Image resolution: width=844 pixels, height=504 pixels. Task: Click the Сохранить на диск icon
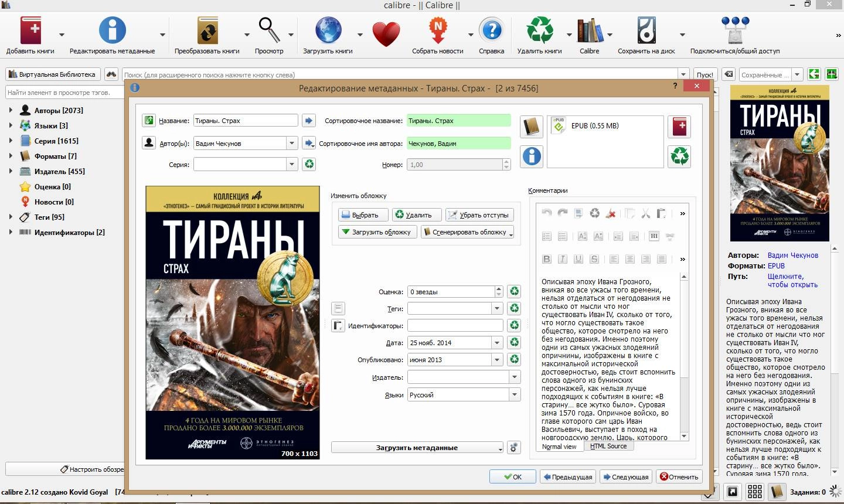pos(646,30)
